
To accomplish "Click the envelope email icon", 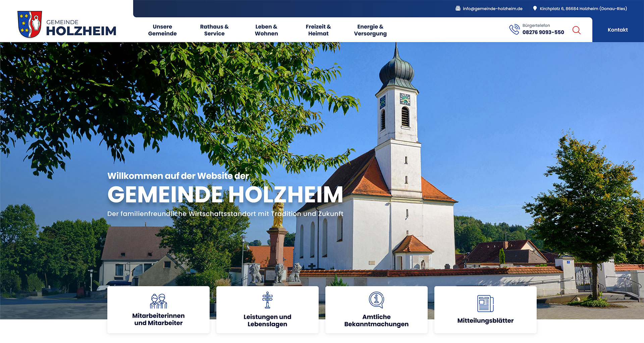I will [458, 8].
